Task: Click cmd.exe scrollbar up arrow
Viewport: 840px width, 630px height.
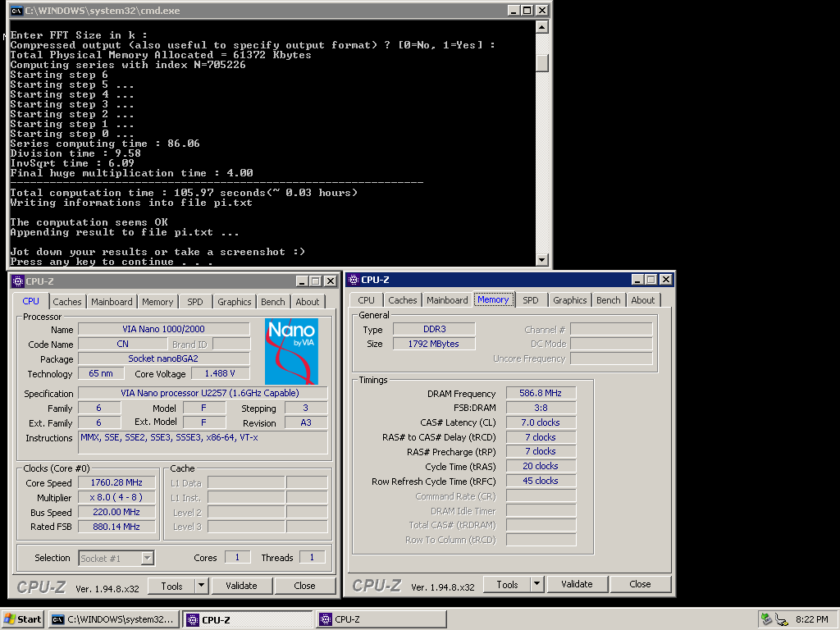Action: [x=542, y=27]
